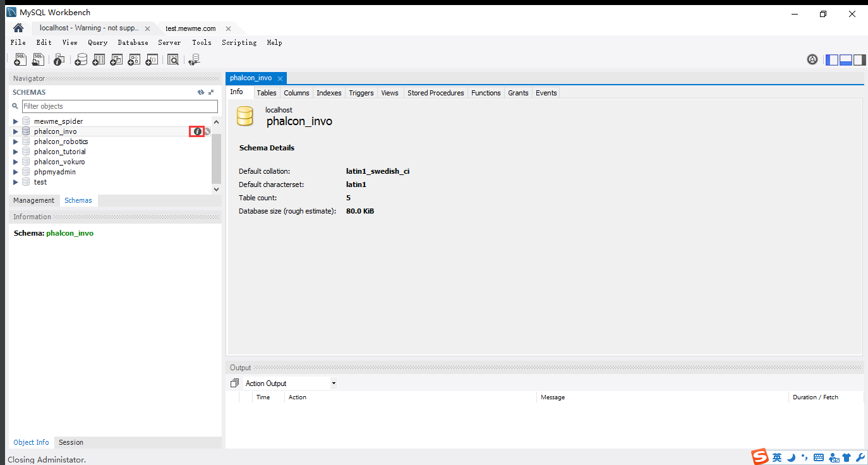The image size is (868, 465).
Task: Expand the phpmyadmin schema
Action: (x=16, y=172)
